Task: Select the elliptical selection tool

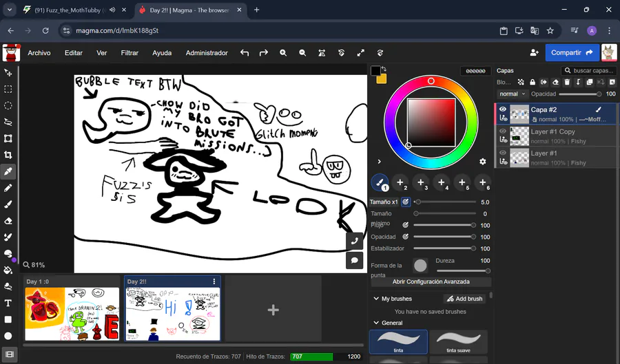Action: point(8,105)
